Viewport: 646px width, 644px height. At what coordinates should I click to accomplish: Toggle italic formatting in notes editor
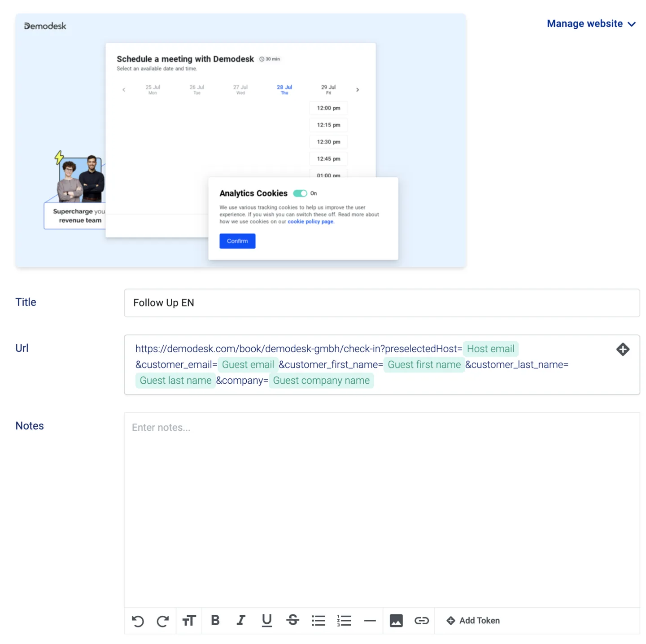click(x=241, y=620)
